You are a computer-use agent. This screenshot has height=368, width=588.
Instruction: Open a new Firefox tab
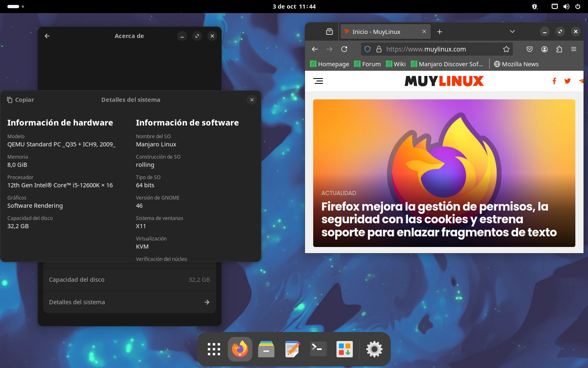pyautogui.click(x=440, y=32)
